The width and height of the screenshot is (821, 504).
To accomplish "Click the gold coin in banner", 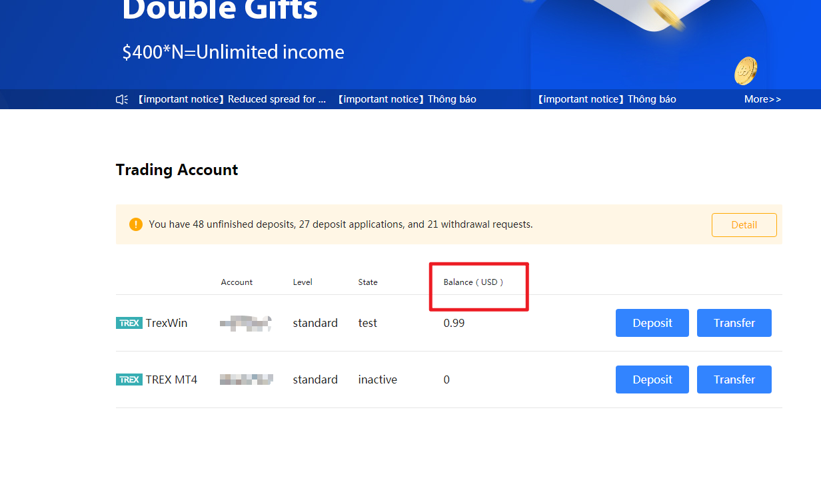I will pyautogui.click(x=746, y=71).
